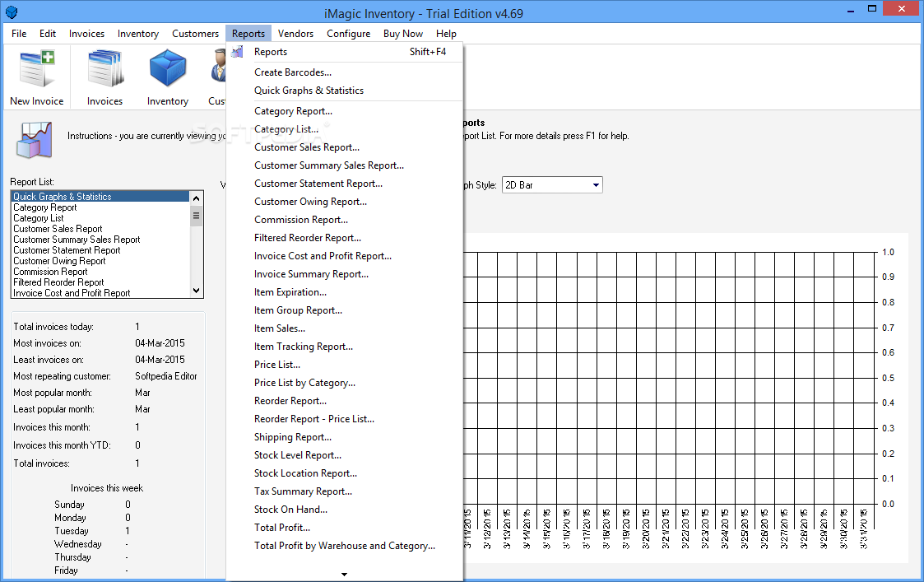Screen dimensions: 924x582
Task: Select Customer Summary Sales Report in list
Action: coord(100,240)
